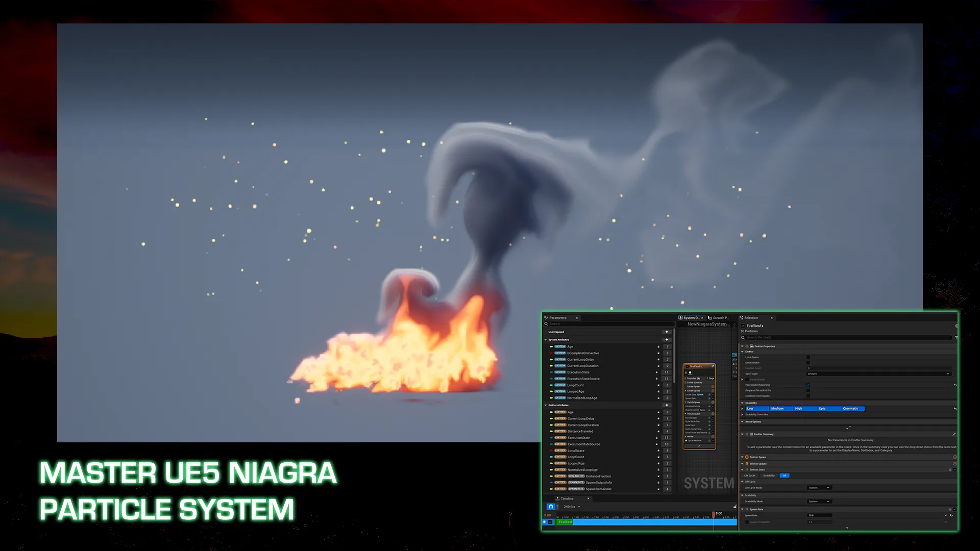
Task: Click pencil edit icon on Emitter Summary
Action: (954, 434)
